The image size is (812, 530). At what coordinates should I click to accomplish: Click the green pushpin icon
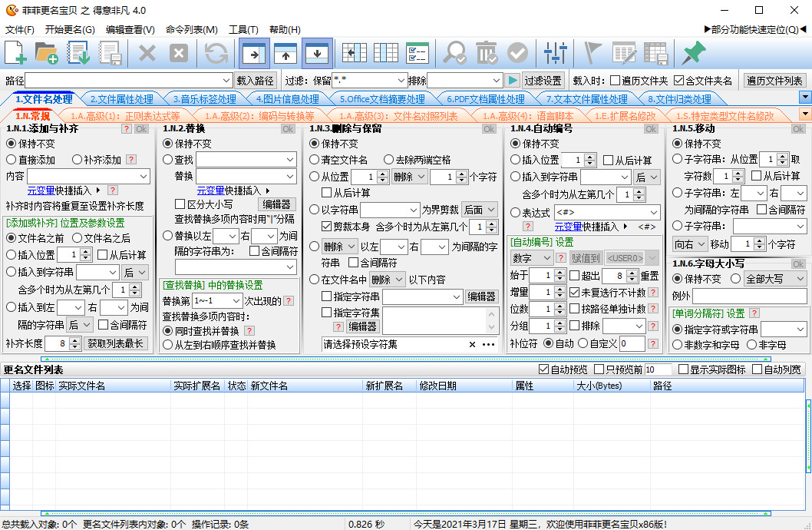tap(693, 53)
